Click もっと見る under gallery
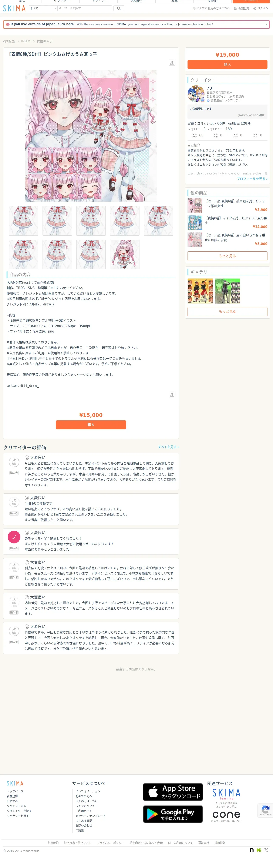Viewport: 273px width, 868px height. coord(227,311)
